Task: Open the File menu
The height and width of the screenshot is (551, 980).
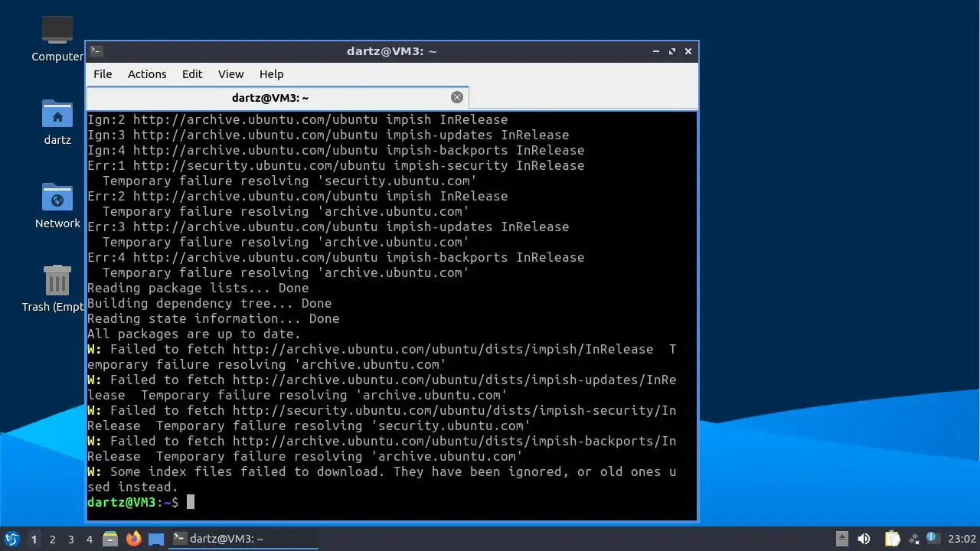Action: pyautogui.click(x=103, y=74)
